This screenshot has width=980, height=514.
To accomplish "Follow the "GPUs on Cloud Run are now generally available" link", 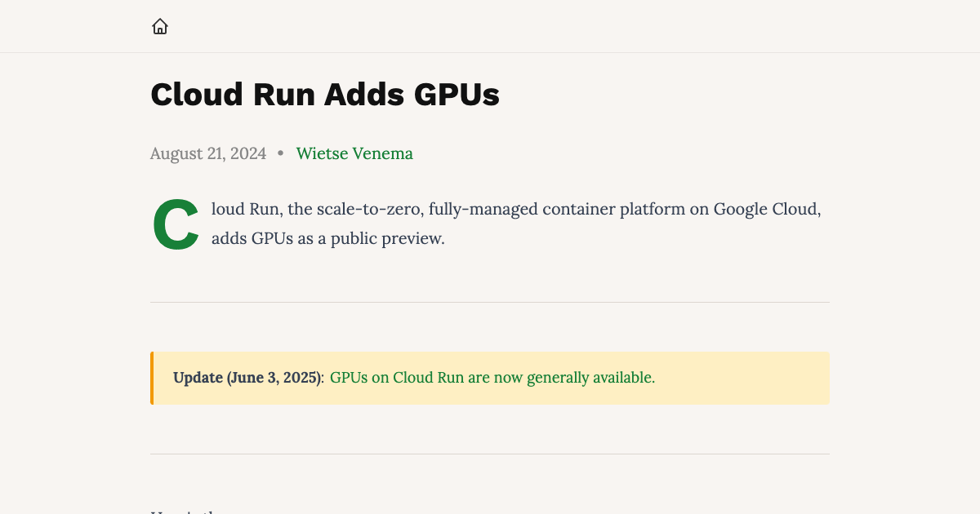I will pyautogui.click(x=491, y=378).
